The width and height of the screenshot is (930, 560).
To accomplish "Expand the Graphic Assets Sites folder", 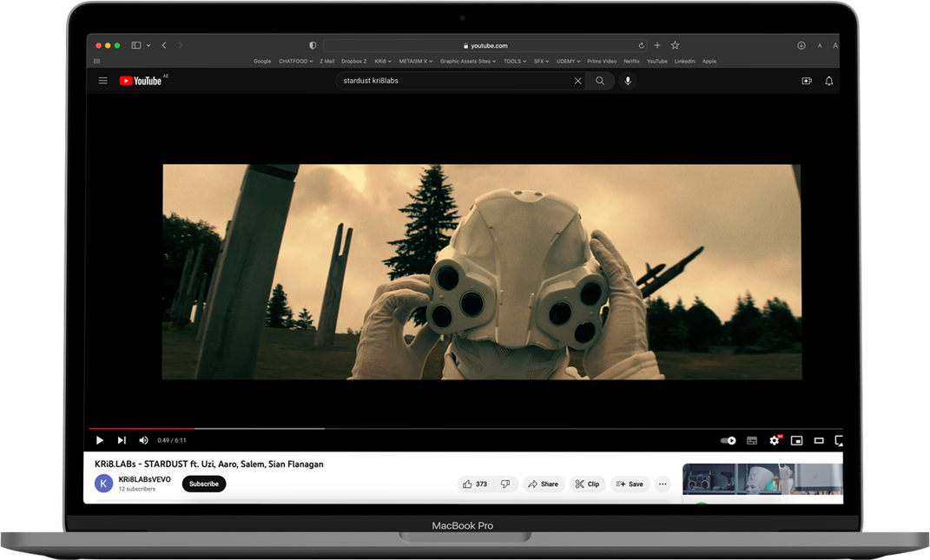I will coord(469,62).
